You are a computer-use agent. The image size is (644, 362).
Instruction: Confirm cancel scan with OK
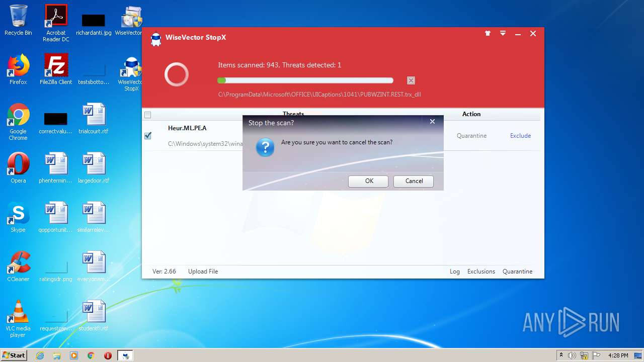point(368,181)
